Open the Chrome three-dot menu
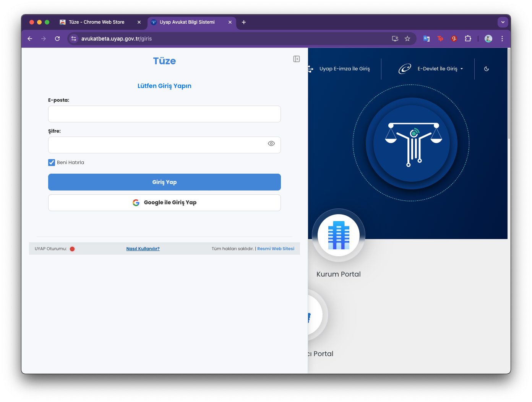Image resolution: width=532 pixels, height=402 pixels. click(502, 39)
